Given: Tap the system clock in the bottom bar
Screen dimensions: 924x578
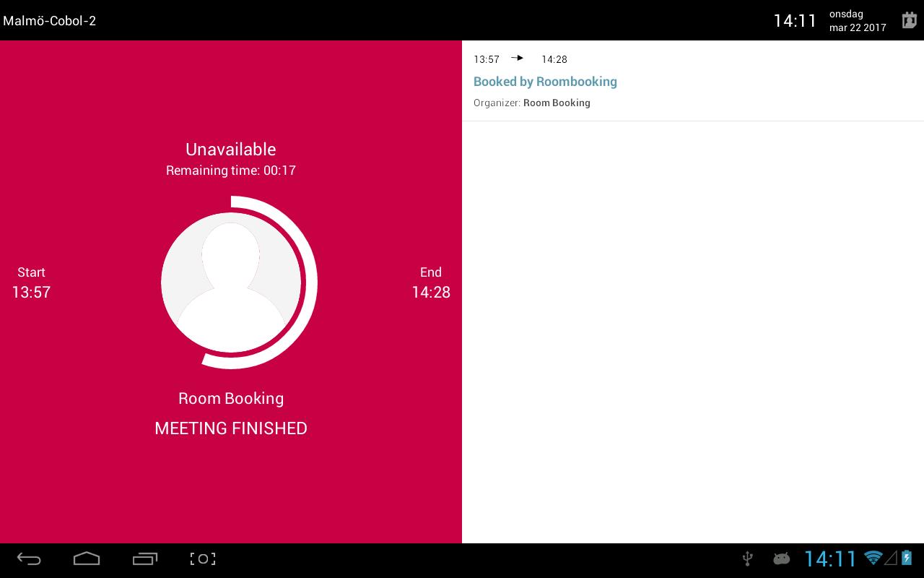Looking at the screenshot, I should click(x=830, y=558).
